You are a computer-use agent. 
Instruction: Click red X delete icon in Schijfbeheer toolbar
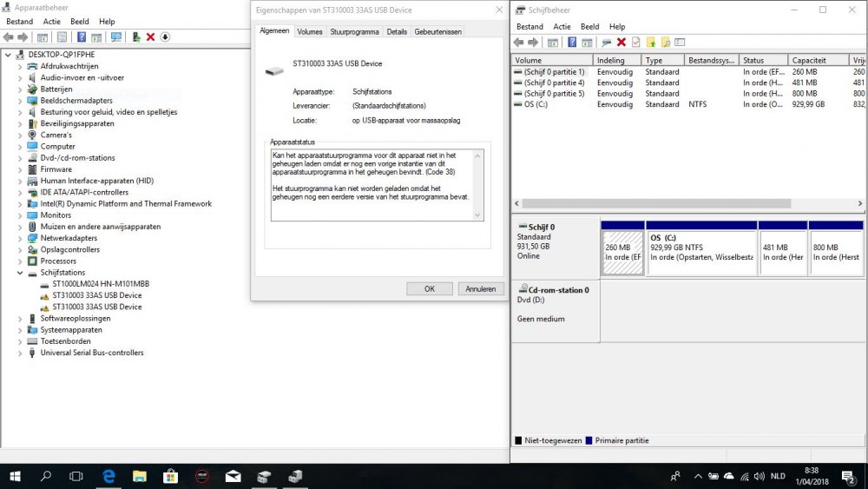coord(621,42)
